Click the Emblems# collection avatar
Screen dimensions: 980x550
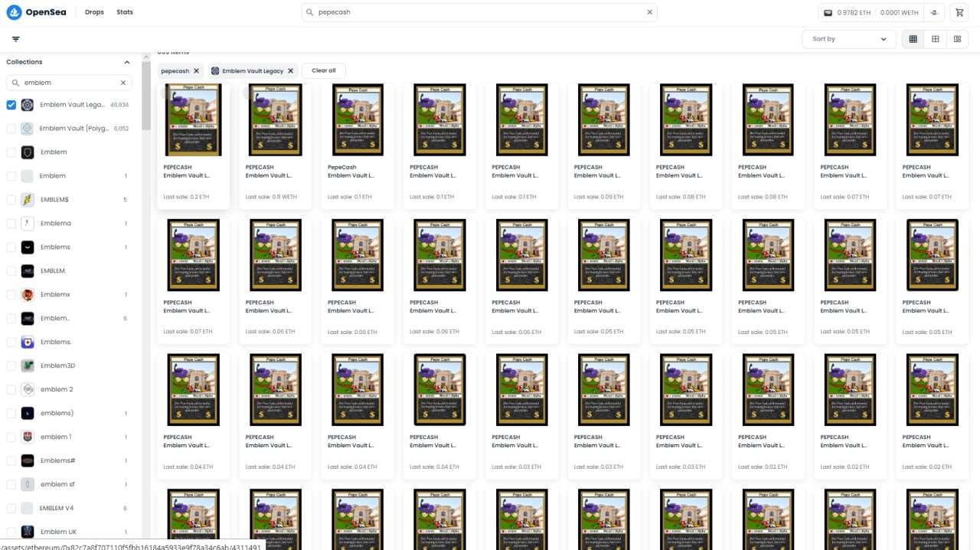tap(27, 460)
